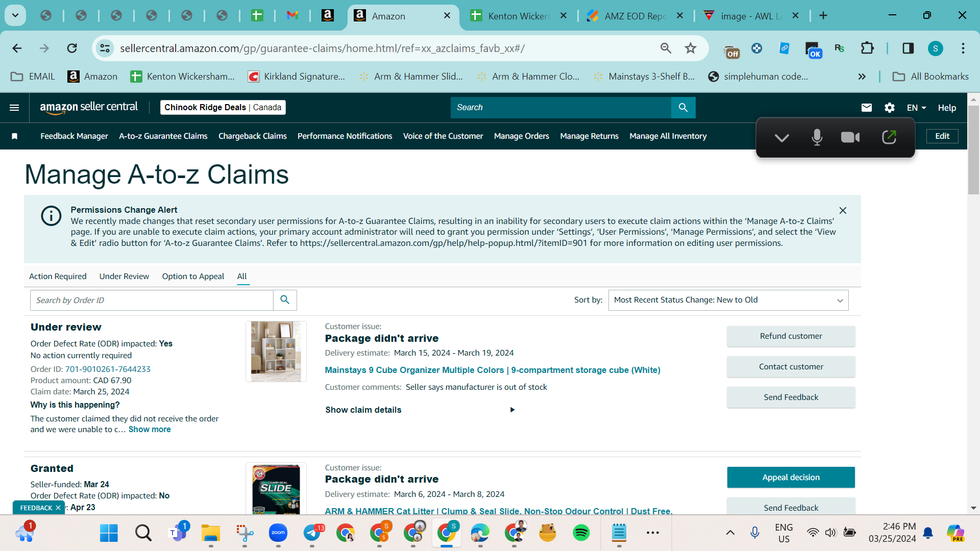Open Feedback Manager from the favorites bar
Screen dimensions: 980x551
click(75, 136)
